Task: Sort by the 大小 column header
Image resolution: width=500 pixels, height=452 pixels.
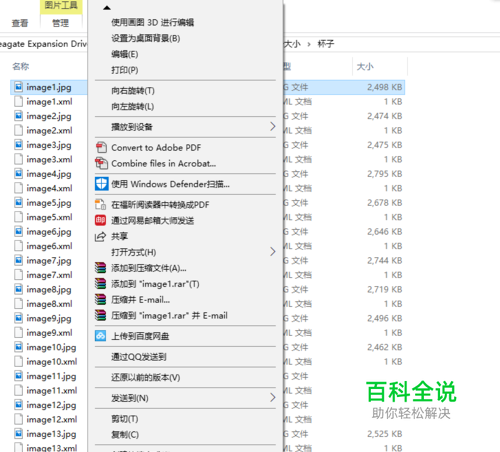Action: coord(365,66)
